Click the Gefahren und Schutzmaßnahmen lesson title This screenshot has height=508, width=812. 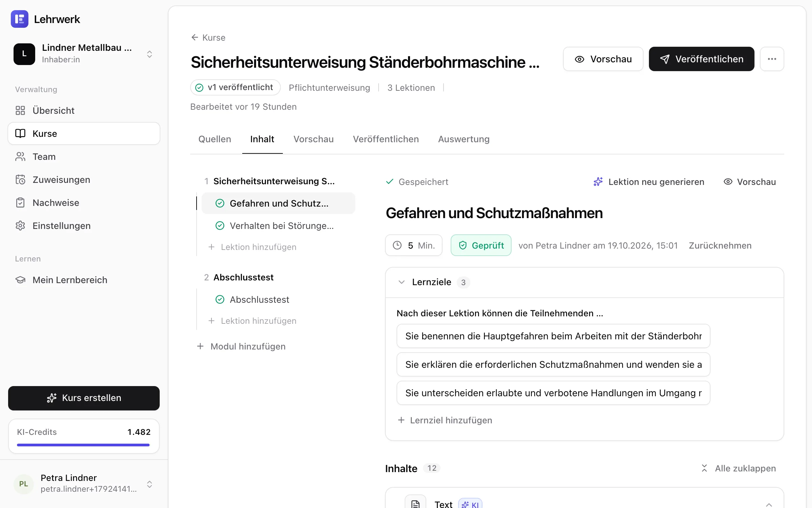pyautogui.click(x=494, y=213)
